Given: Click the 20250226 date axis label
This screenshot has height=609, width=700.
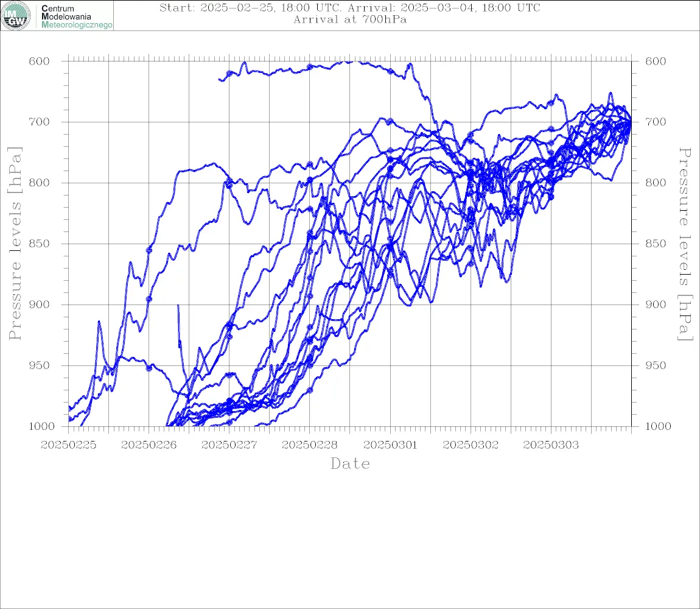Looking at the screenshot, I should tap(149, 445).
